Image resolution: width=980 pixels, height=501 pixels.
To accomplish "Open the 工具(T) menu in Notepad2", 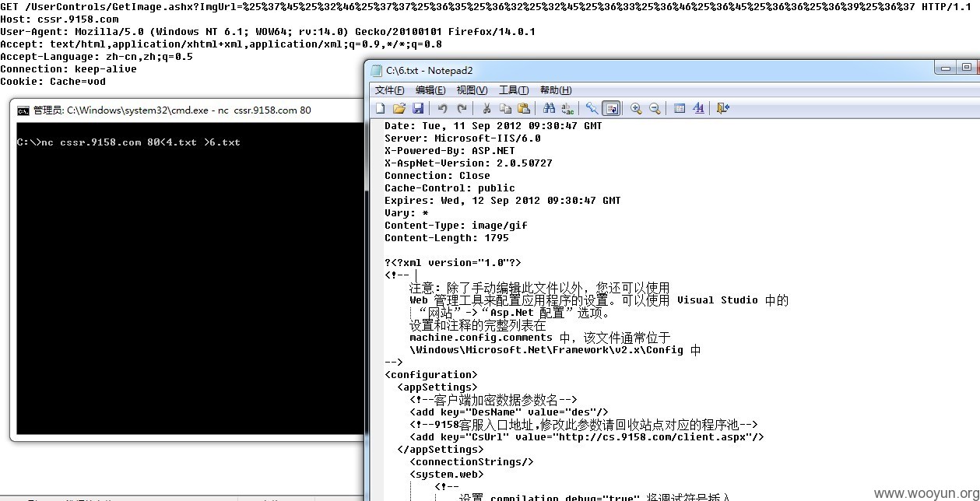I will 514,90.
